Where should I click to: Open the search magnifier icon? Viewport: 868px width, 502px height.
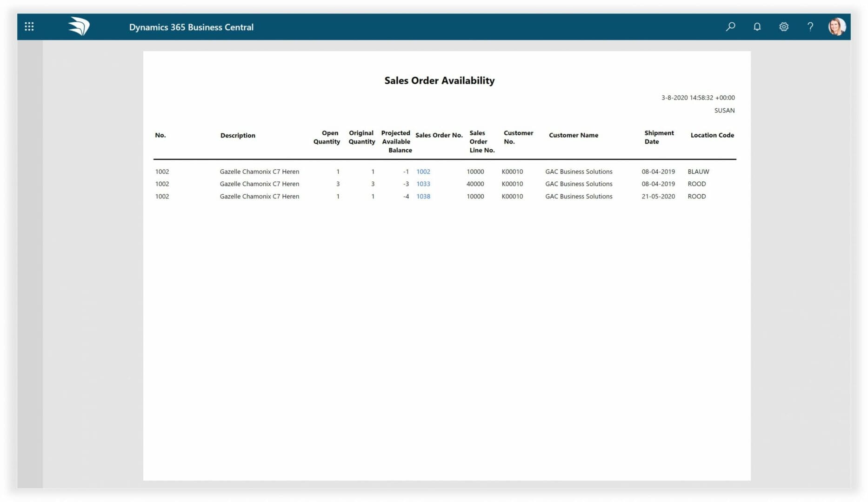coord(730,26)
